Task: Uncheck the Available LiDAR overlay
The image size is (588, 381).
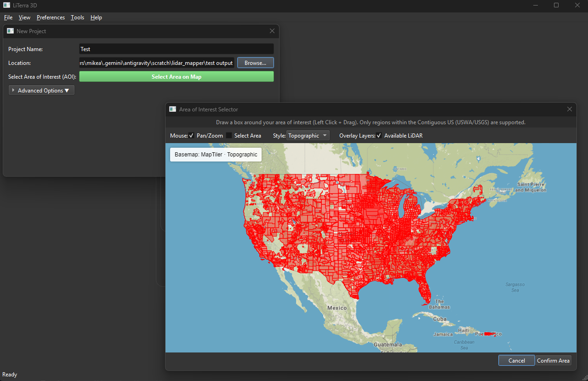Action: point(379,135)
